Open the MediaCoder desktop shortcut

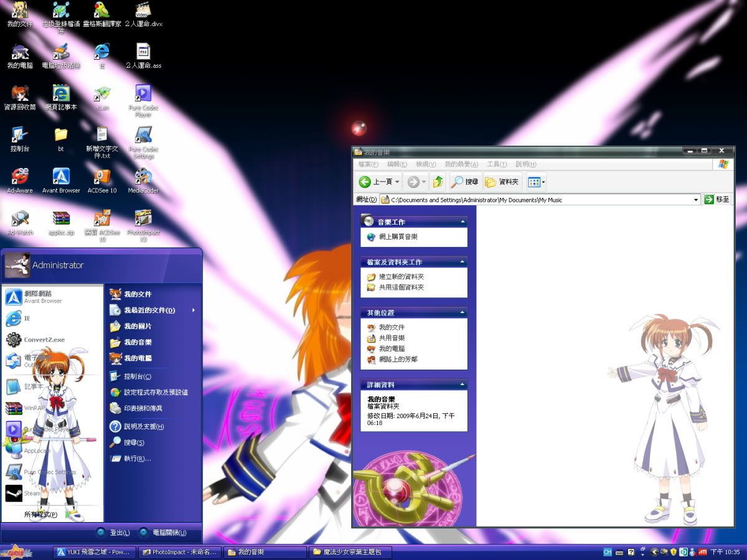click(143, 180)
